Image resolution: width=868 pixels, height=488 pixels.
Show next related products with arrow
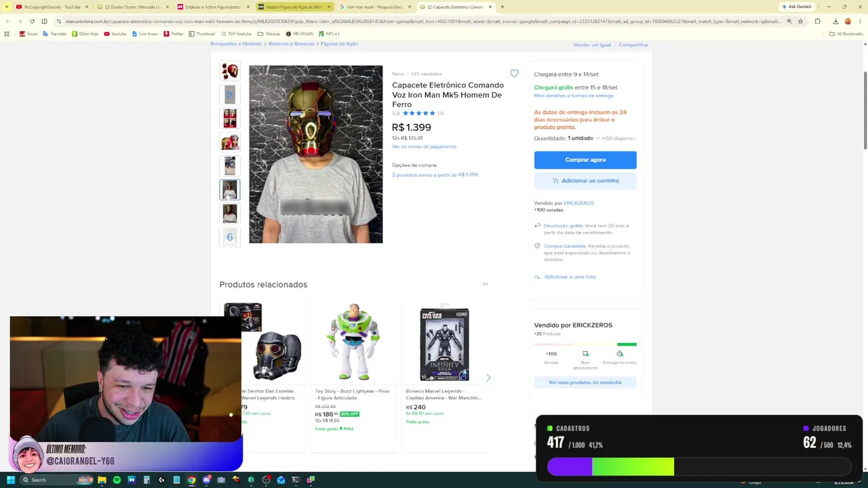pos(488,378)
